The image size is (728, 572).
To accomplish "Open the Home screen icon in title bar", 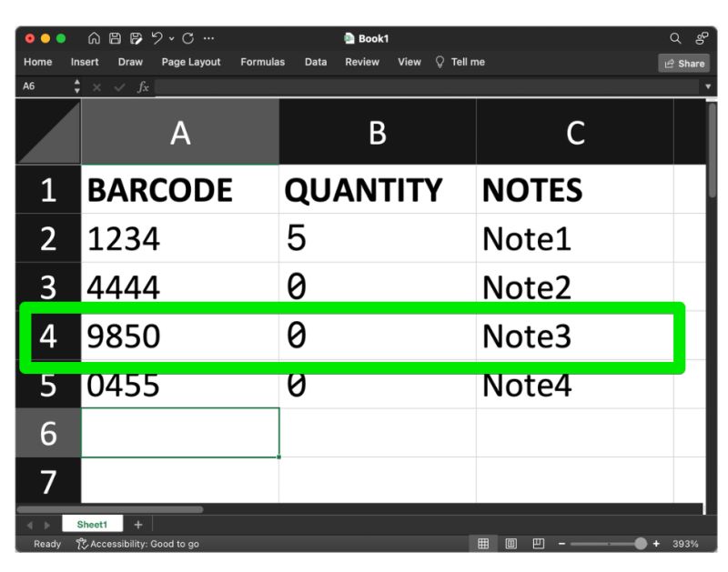I will (94, 38).
